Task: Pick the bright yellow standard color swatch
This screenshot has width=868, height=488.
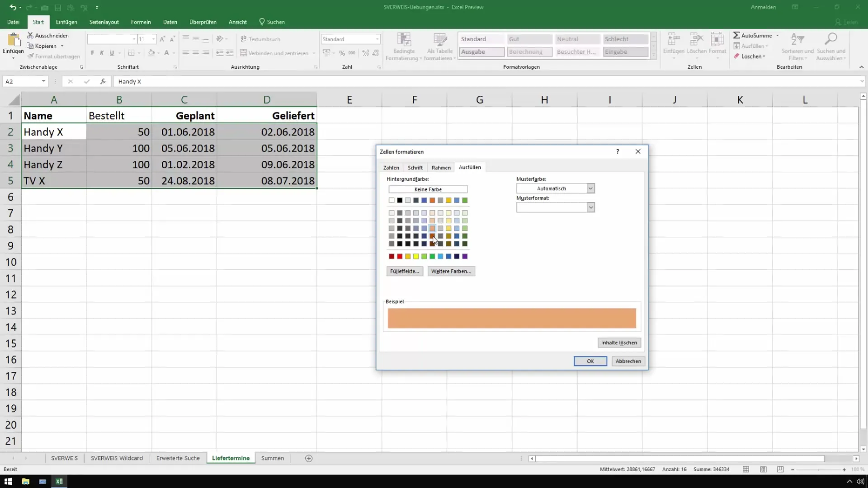Action: click(x=416, y=256)
